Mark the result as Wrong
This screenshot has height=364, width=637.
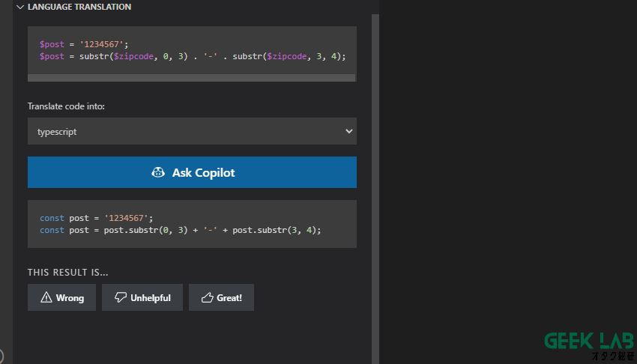click(61, 297)
